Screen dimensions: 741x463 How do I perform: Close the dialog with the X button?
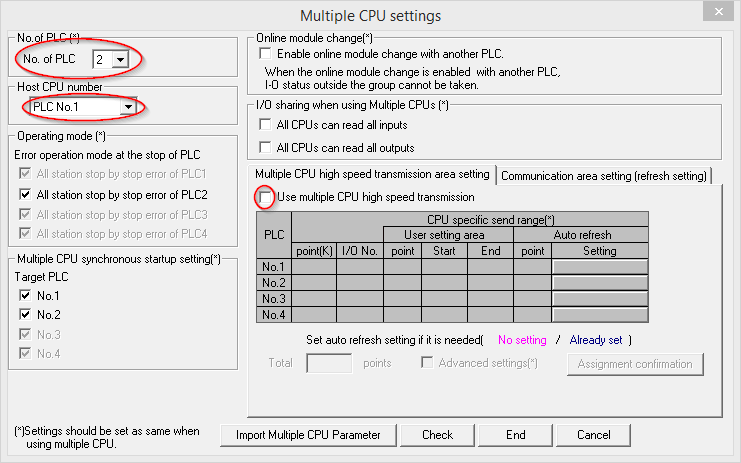716,13
